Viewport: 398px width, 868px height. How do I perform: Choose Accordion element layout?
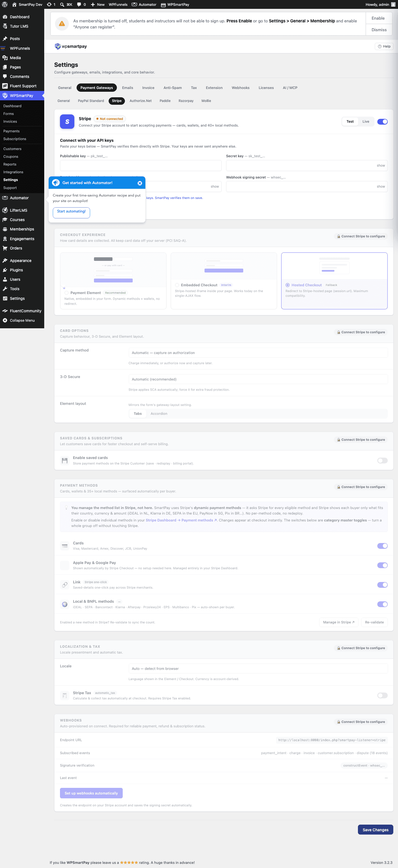point(159,414)
